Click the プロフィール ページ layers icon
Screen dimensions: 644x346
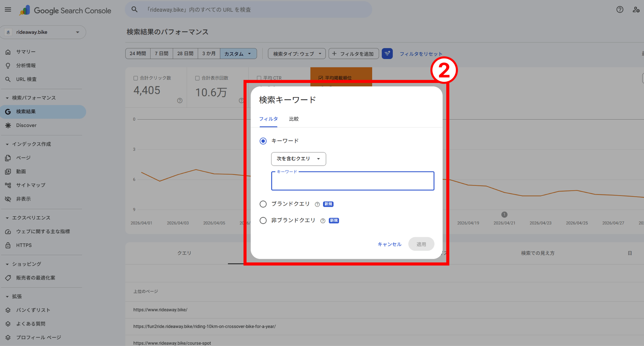[x=8, y=338]
